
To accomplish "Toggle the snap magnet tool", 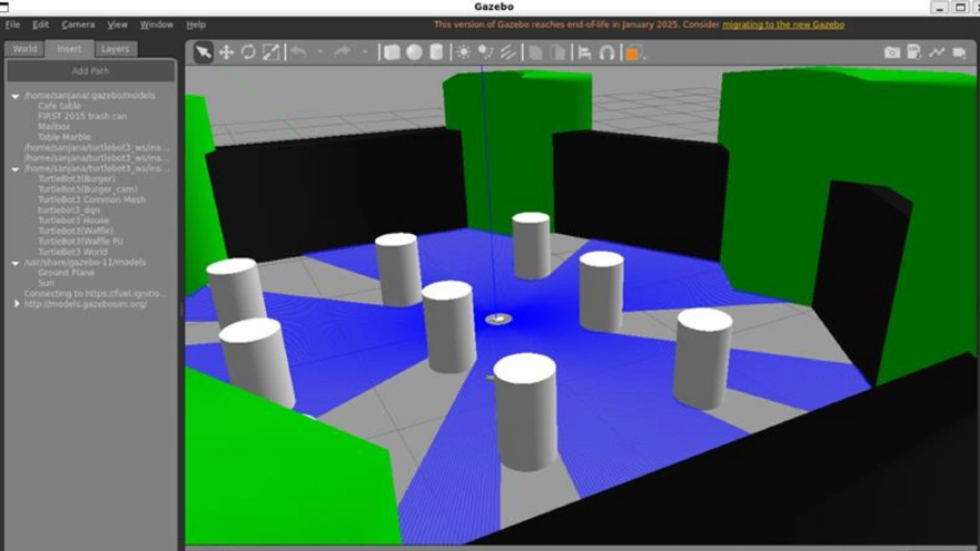I will pos(607,53).
